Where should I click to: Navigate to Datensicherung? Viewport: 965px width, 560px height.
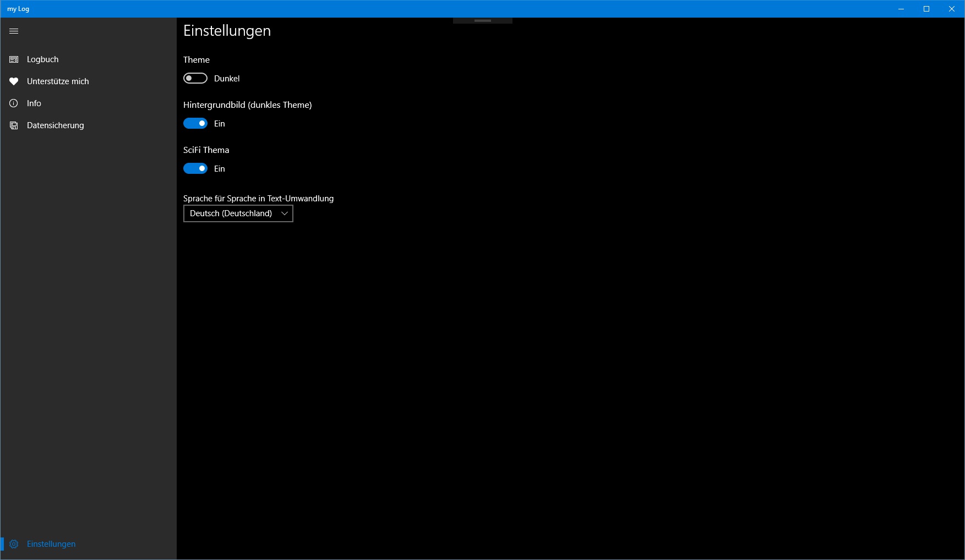[x=88, y=125]
